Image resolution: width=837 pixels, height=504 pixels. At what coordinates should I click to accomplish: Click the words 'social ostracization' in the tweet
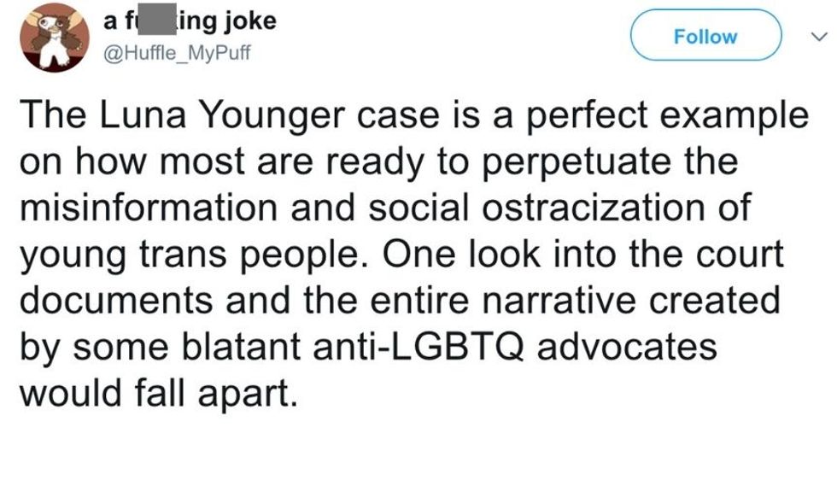pos(537,207)
